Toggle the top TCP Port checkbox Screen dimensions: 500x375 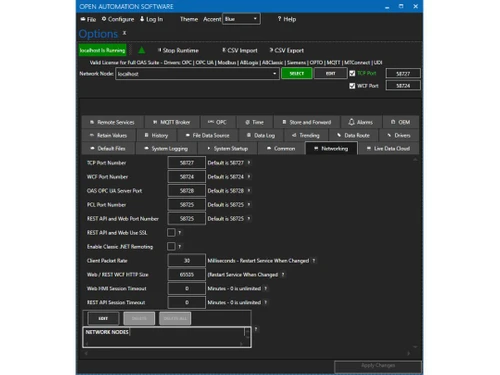[x=352, y=73]
